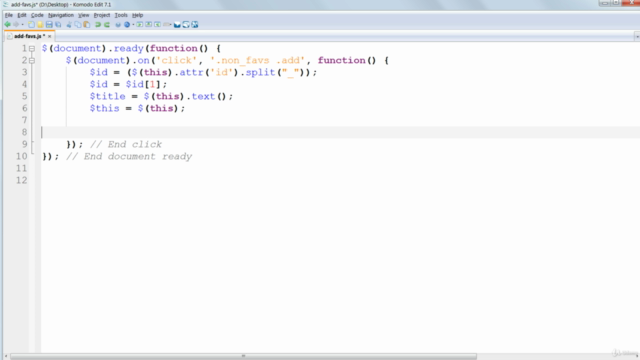Viewport: 640px width, 360px height.
Task: Click the grey toolbar icon right of the pane toggles
Action: 167,25
